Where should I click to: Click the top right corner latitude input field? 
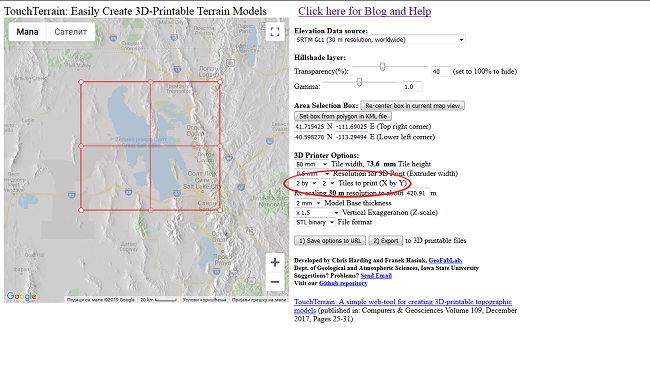pyautogui.click(x=309, y=127)
